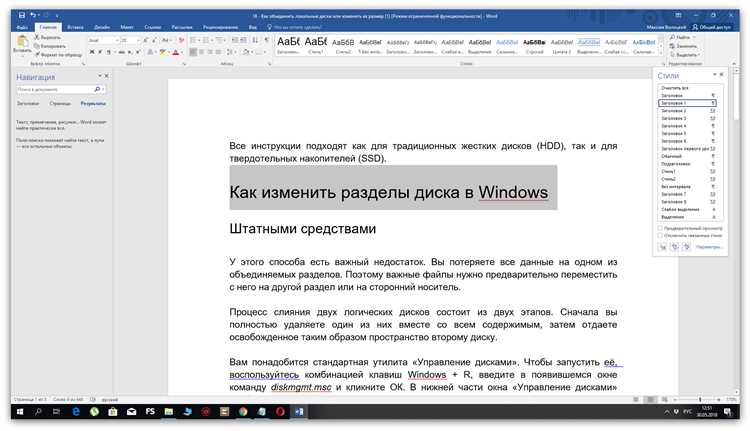750x431 pixels.
Task: Close the Навигация pane
Action: point(107,76)
